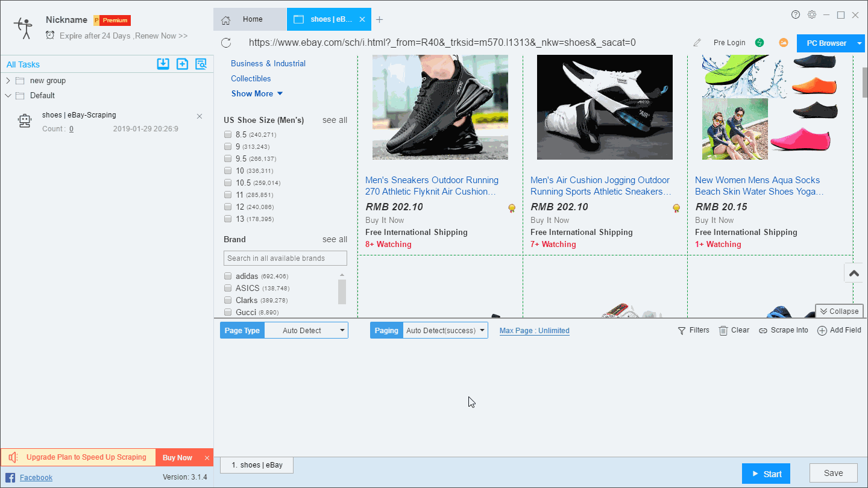The image size is (868, 488).
Task: Click the Home tab house icon
Action: click(226, 20)
